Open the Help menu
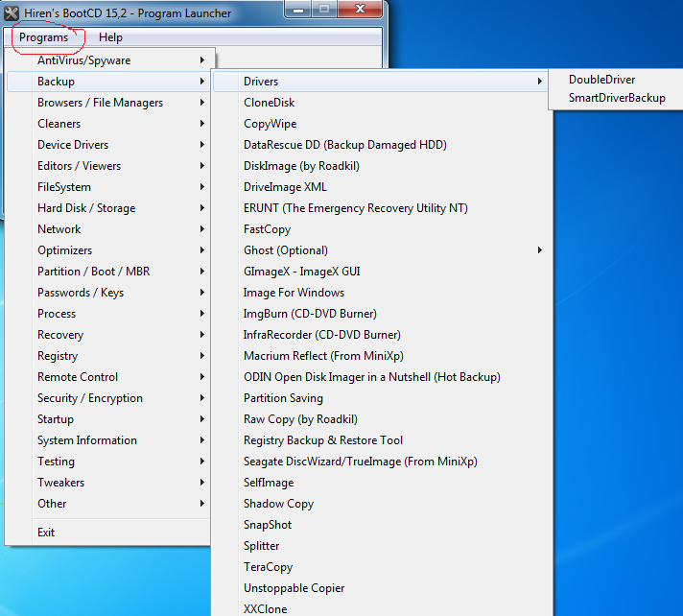 click(x=110, y=37)
